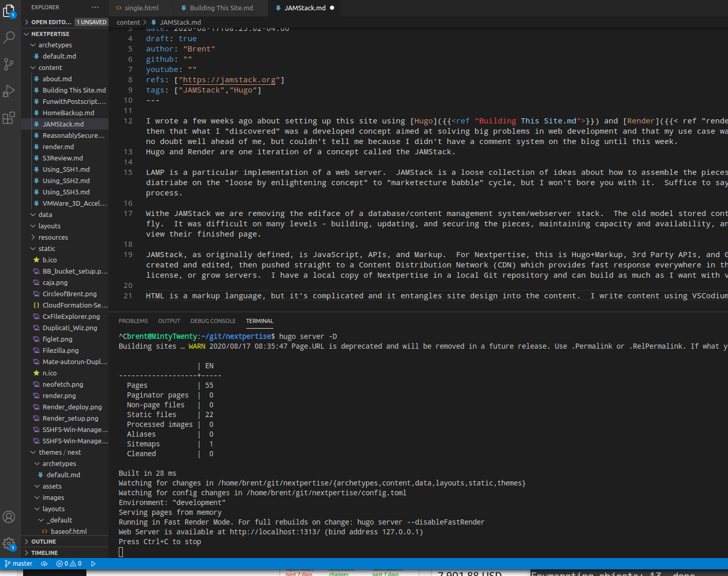
Task: Switch to the Building This Site.md tab
Action: [x=221, y=8]
